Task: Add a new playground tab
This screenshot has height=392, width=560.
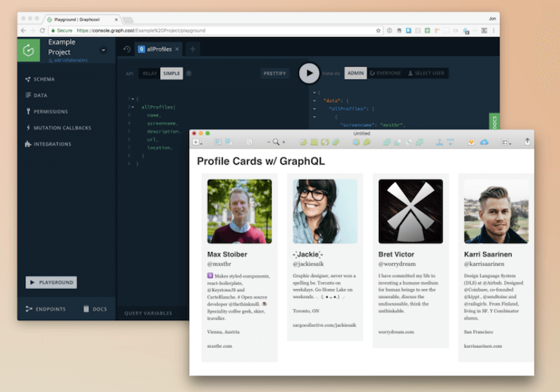Action: (x=192, y=49)
